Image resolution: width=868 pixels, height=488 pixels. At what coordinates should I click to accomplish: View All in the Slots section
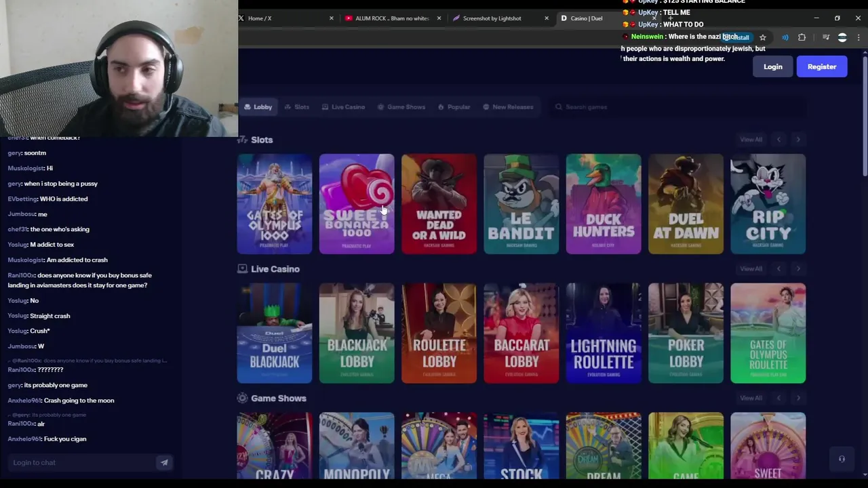pyautogui.click(x=751, y=140)
